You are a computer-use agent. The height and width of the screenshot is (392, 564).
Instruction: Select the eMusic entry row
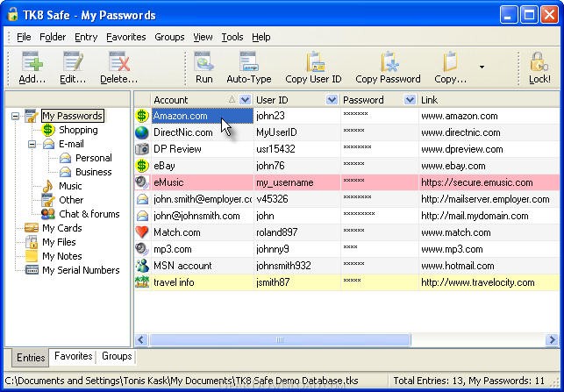pyautogui.click(x=347, y=182)
